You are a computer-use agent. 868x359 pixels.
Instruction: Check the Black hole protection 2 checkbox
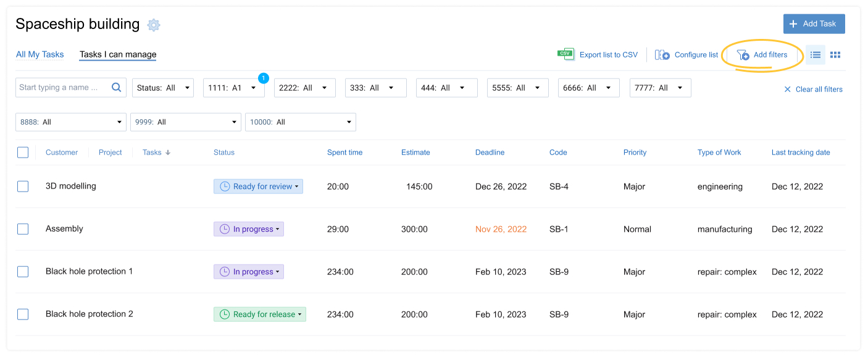[23, 315]
